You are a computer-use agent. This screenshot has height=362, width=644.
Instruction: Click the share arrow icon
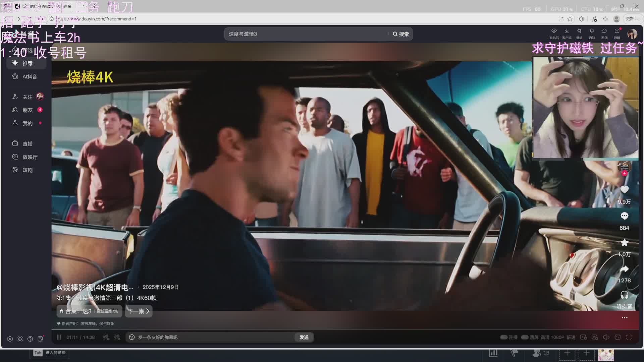pos(624,269)
